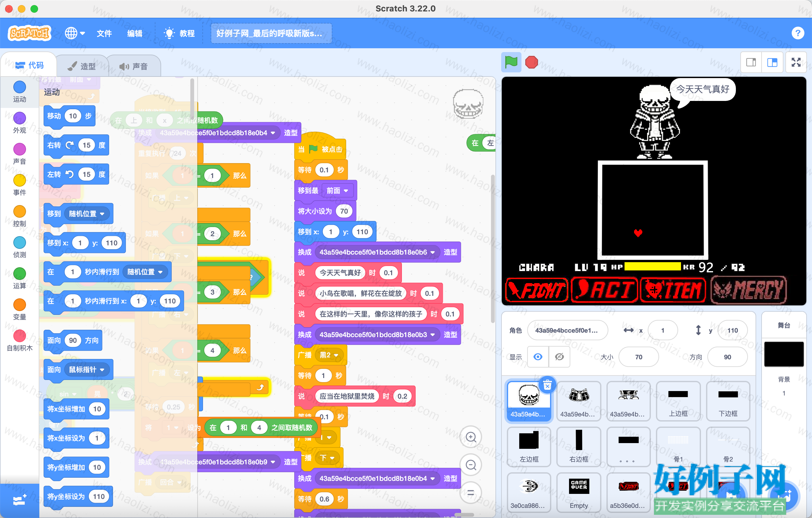Open 前面 dropdown in 移到最 script block

click(337, 191)
